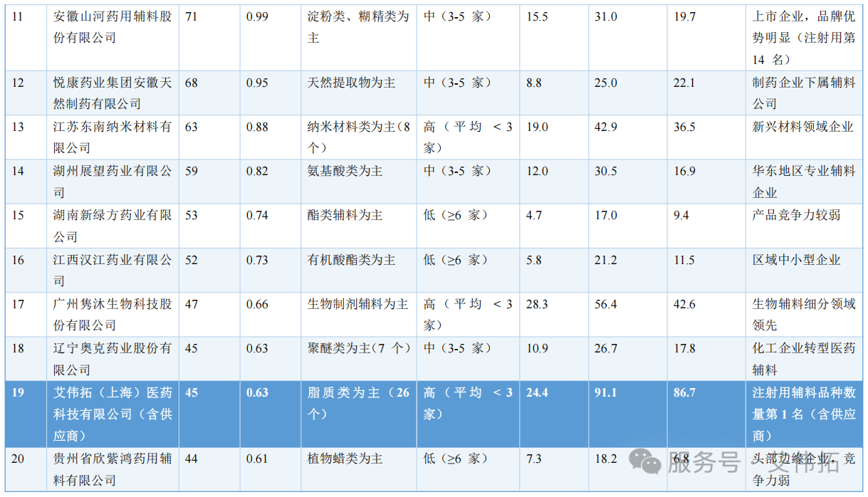Select the 纳米材料类为主（8个） cell

coord(358,137)
